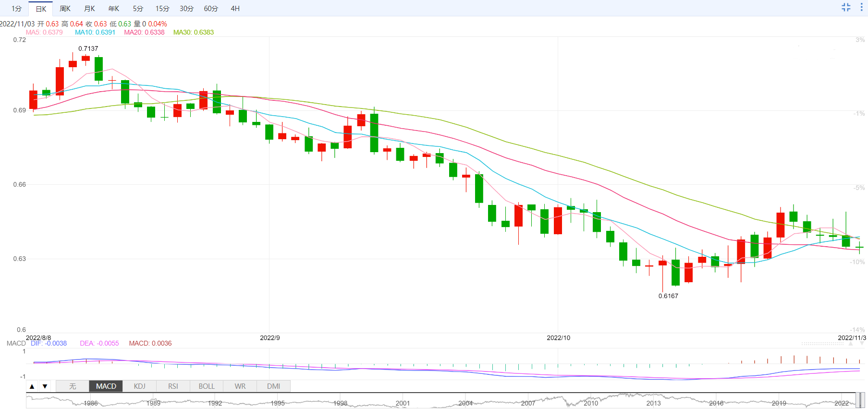Click the DEA: -0.0055 indicator value
This screenshot has width=868, height=419.
click(99, 343)
